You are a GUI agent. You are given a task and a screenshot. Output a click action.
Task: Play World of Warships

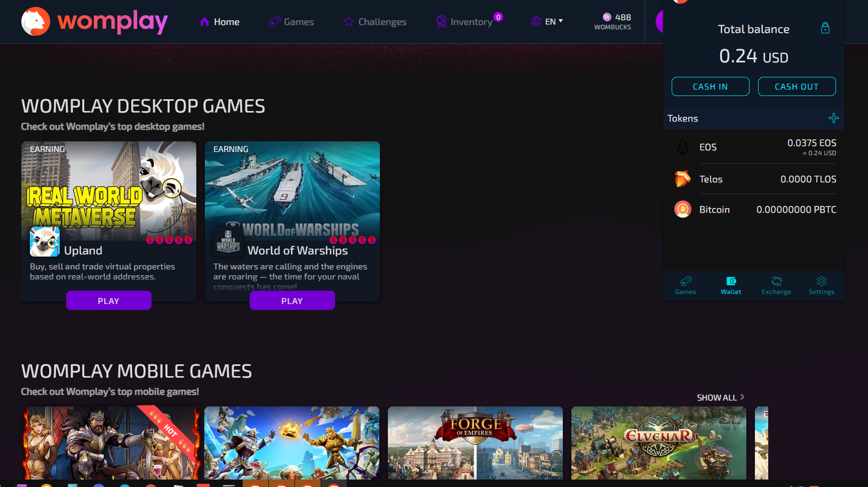coord(292,300)
